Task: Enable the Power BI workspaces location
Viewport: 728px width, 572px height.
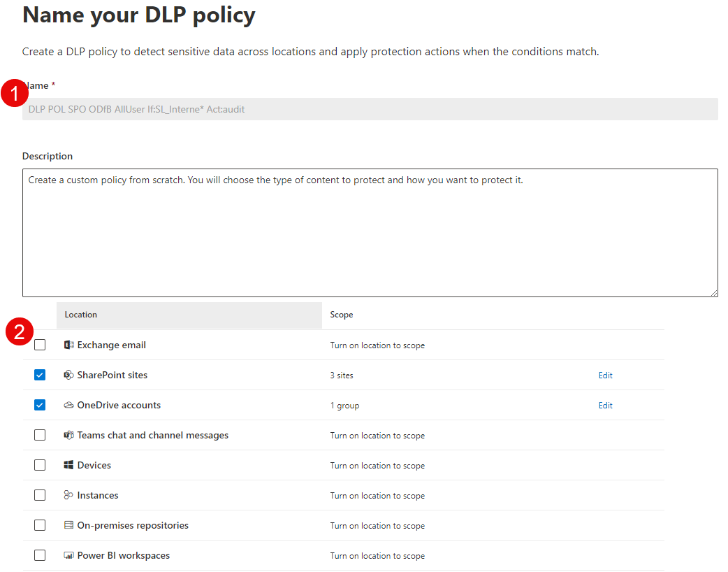Action: (40, 555)
